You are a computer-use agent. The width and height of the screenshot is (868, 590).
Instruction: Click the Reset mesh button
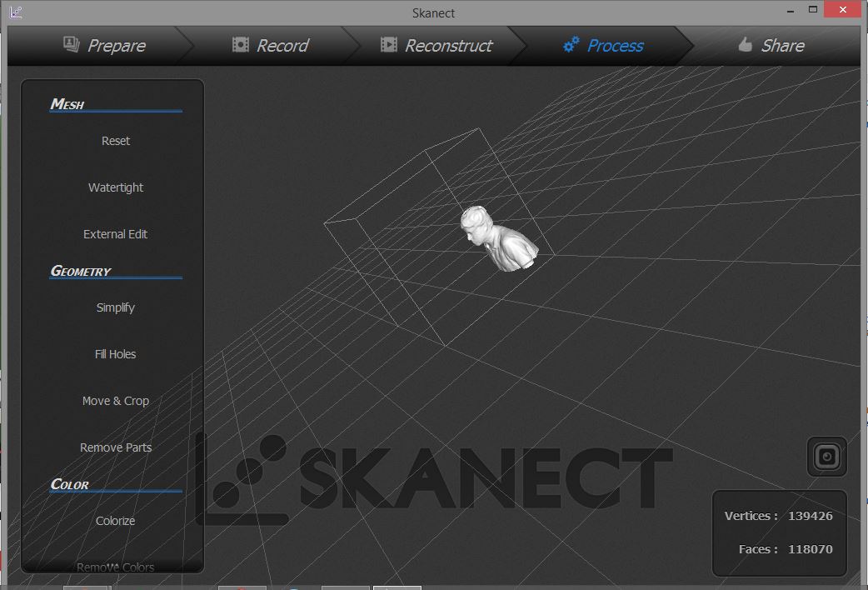click(x=116, y=141)
